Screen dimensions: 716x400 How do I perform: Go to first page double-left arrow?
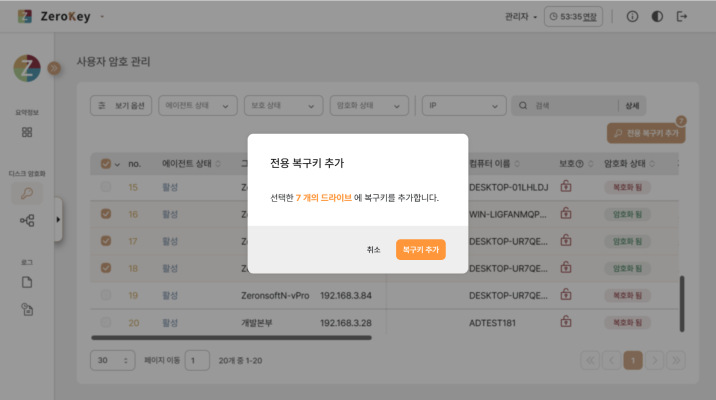pos(590,360)
